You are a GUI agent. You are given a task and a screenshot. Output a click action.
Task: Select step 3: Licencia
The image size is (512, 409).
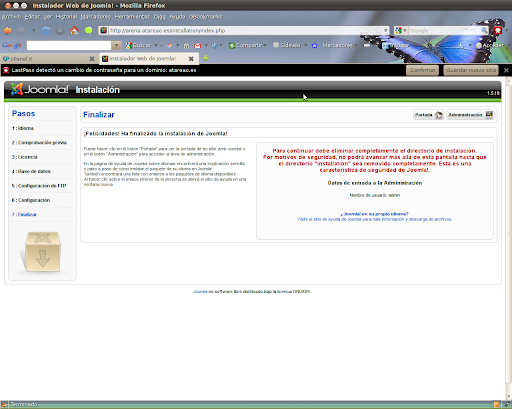pyautogui.click(x=25, y=157)
